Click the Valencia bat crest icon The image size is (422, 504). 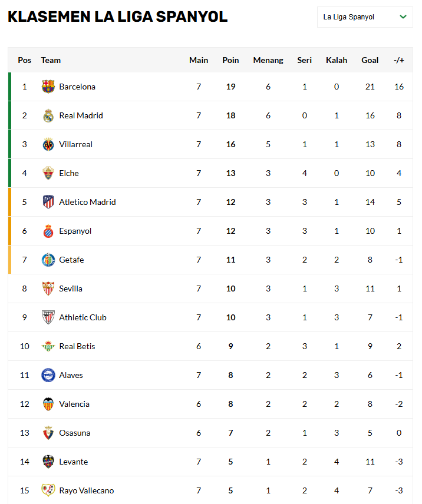(x=48, y=404)
